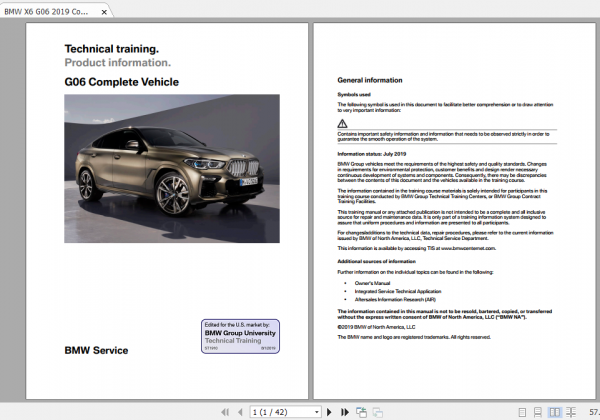Click the X6 car cover image
600x420 pixels.
(172, 169)
